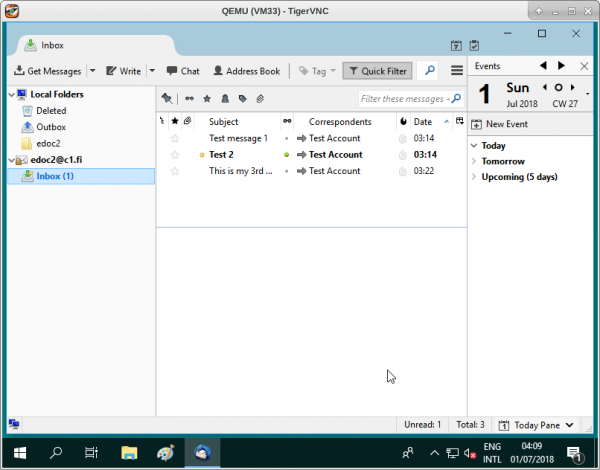This screenshot has height=470, width=600.
Task: Open the Tag dropdown menu
Action: [317, 71]
